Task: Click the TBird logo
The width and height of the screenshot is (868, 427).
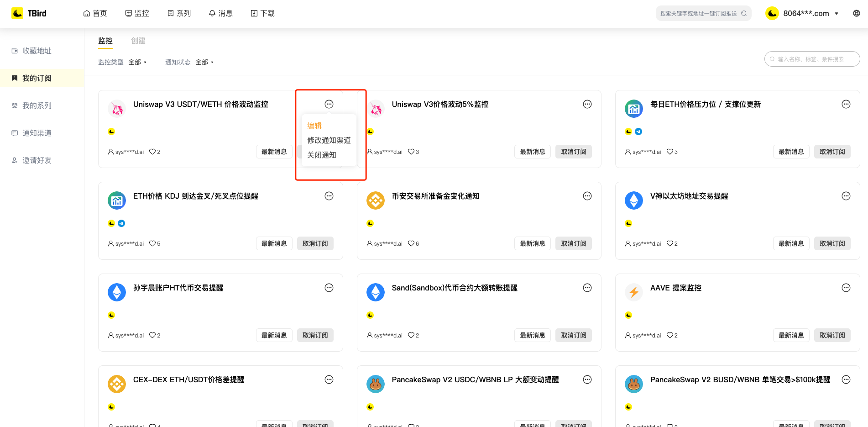Action: pyautogui.click(x=29, y=13)
